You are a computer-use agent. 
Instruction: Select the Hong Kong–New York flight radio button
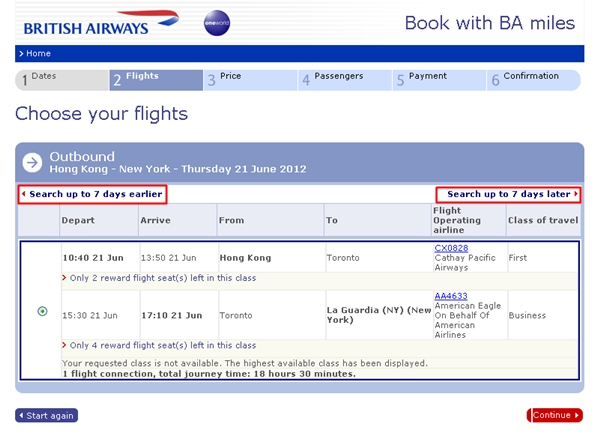pyautogui.click(x=42, y=311)
